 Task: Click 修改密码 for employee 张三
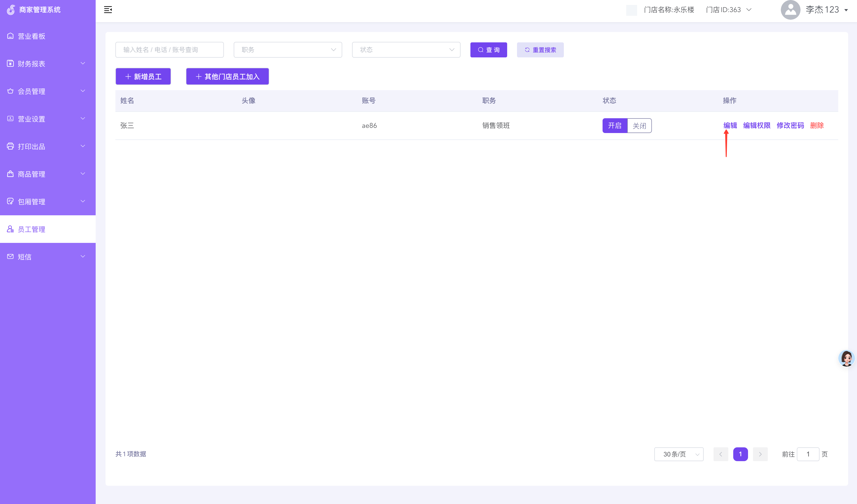(x=790, y=125)
